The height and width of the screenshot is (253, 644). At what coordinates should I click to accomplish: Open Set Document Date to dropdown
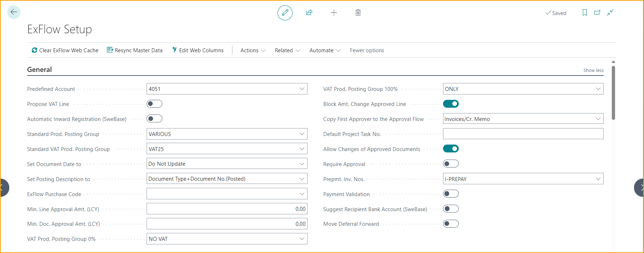click(x=302, y=164)
